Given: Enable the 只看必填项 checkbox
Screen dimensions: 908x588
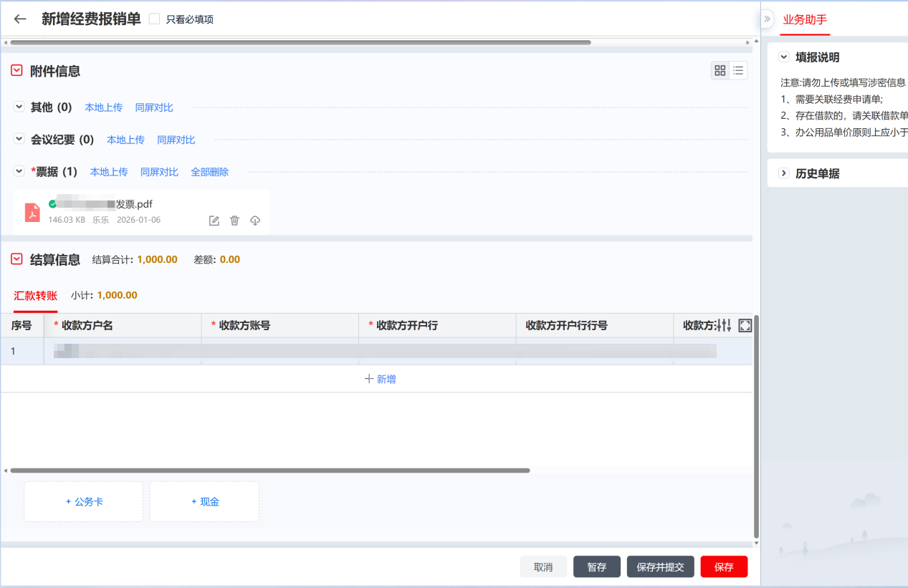Looking at the screenshot, I should click(x=154, y=19).
